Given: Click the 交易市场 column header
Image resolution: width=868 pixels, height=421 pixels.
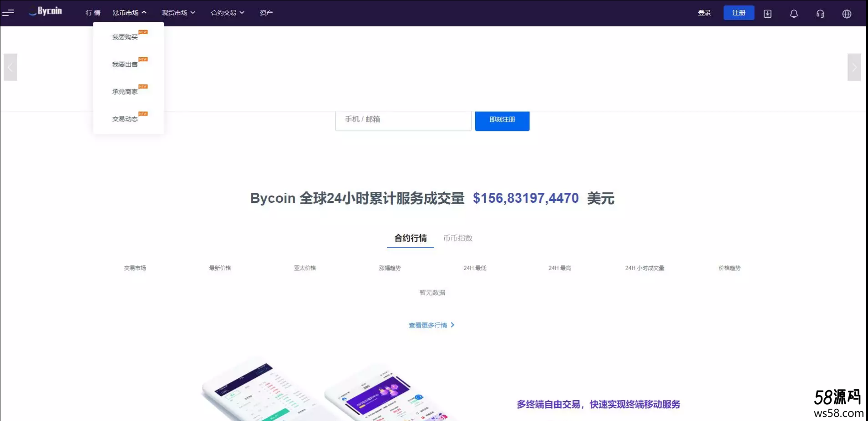Looking at the screenshot, I should point(135,268).
